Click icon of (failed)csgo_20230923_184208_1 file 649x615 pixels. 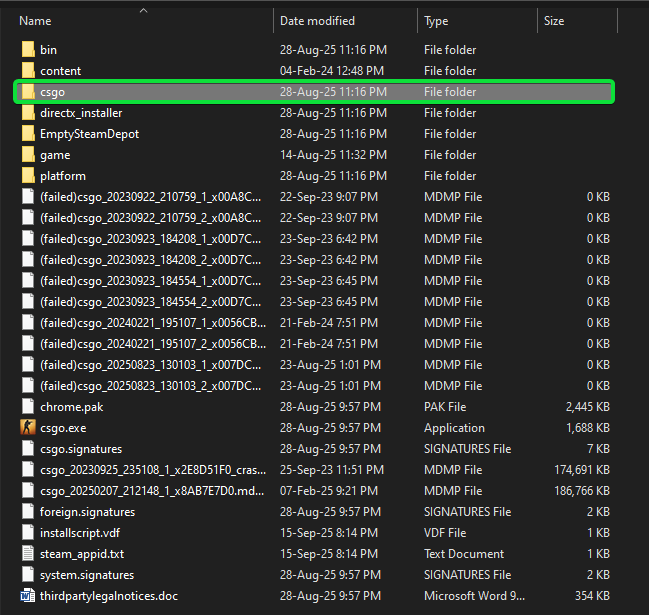(x=28, y=238)
